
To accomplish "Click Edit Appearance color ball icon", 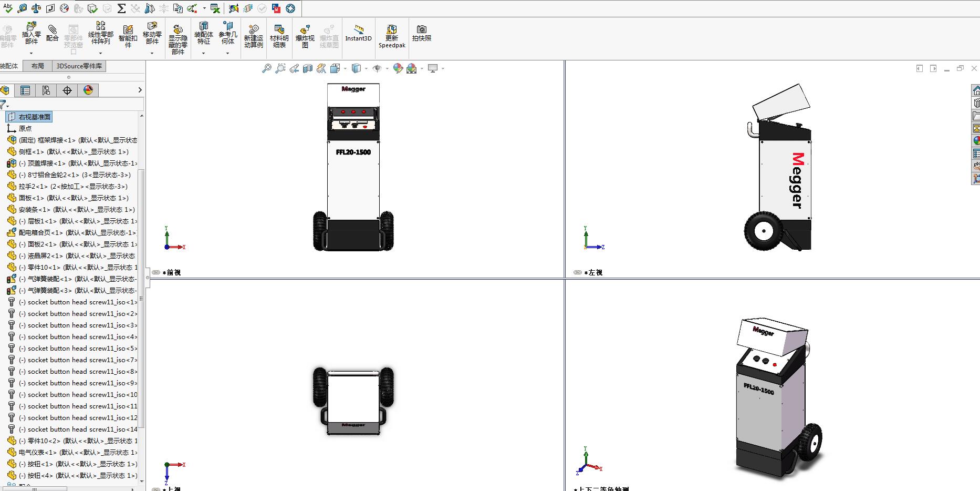I will pos(398,68).
